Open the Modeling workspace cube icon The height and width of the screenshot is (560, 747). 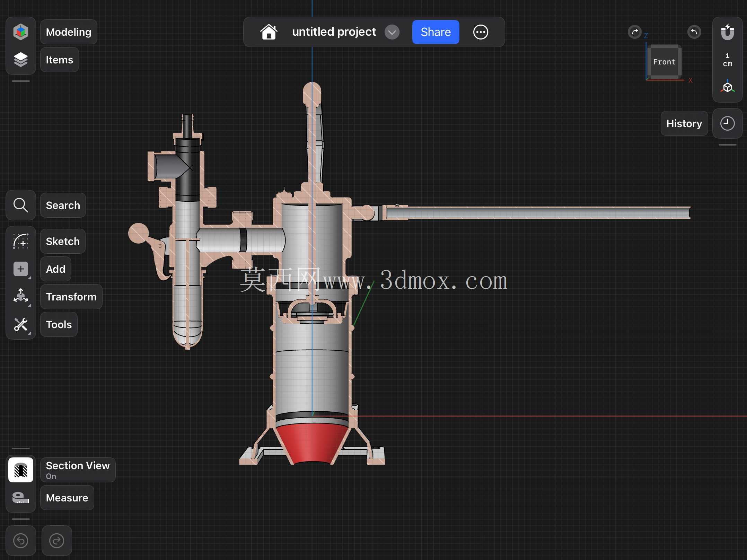click(21, 32)
